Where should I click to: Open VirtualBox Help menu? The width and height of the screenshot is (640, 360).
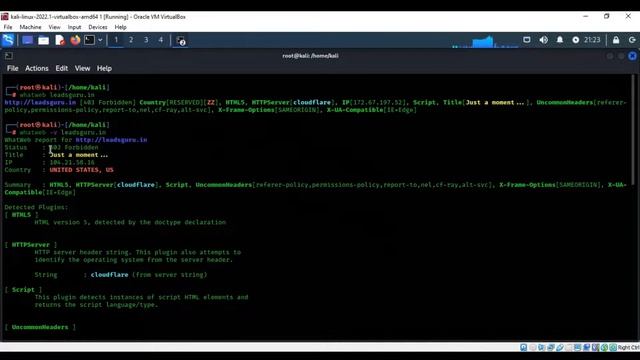tap(120, 27)
